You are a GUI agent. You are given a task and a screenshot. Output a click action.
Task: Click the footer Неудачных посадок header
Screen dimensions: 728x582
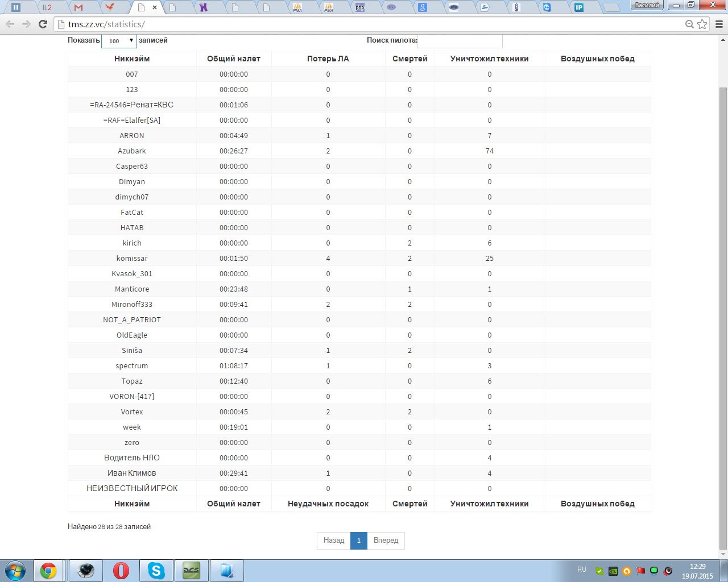pos(328,504)
